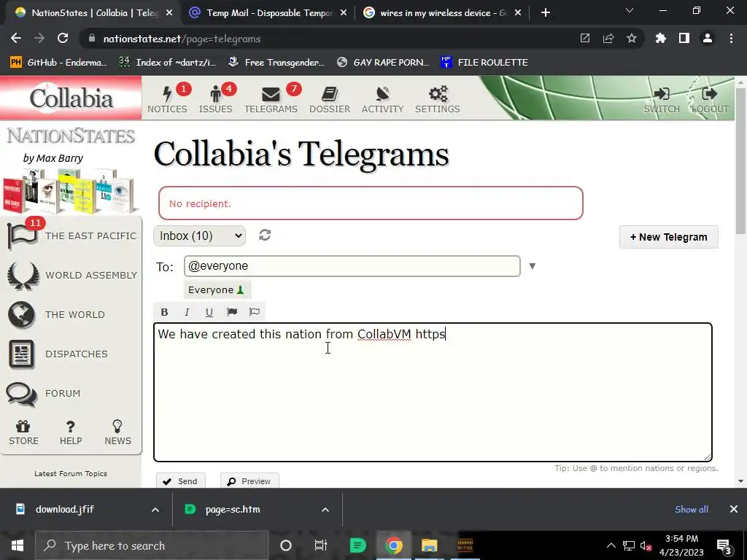
Task: Switch to the wires in my wireless device tab
Action: pos(441,13)
